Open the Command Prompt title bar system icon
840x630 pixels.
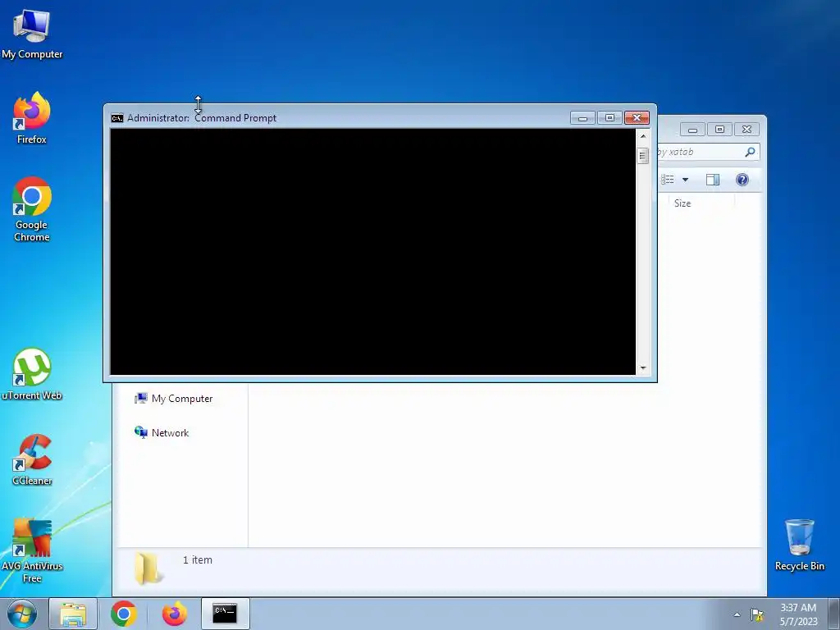point(116,118)
